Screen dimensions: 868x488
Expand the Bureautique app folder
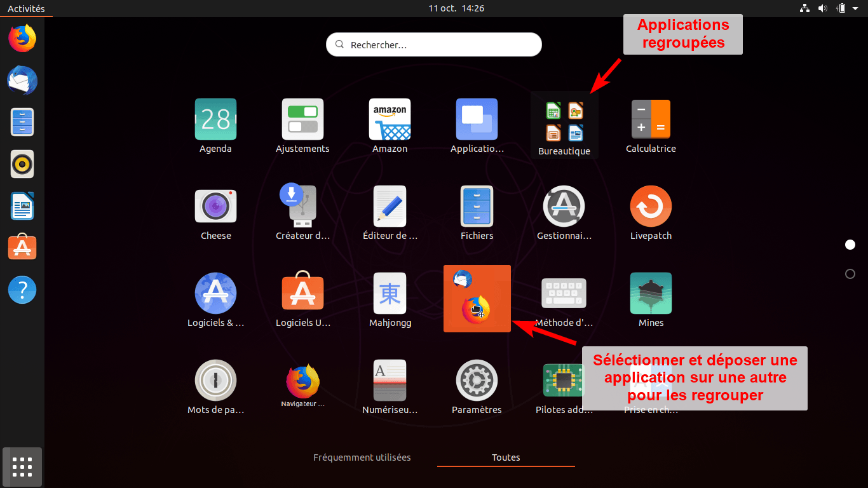pos(564,123)
